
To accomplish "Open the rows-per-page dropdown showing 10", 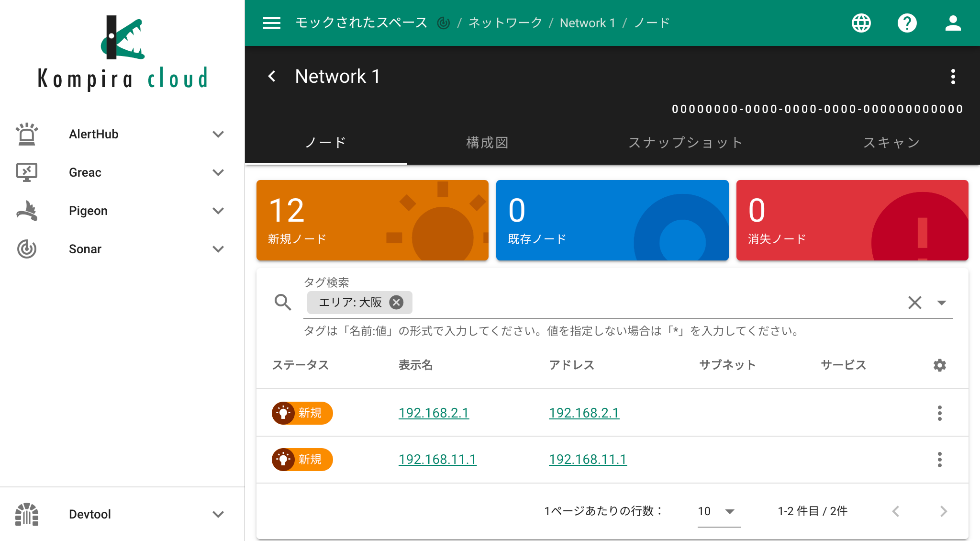I will click(x=716, y=511).
